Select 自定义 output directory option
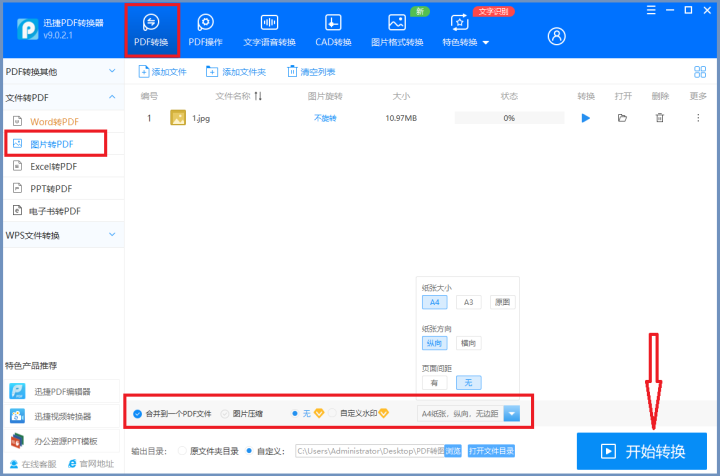This screenshot has width=720, height=476. pyautogui.click(x=249, y=451)
